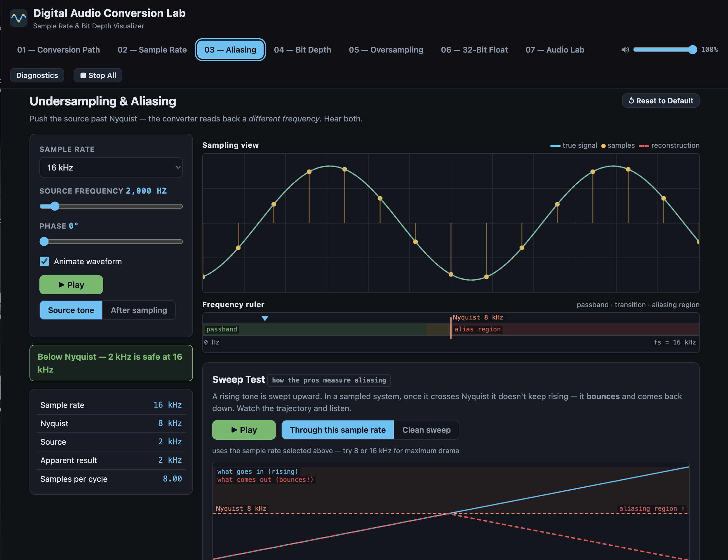Click the source frequency marker on ruler
Image resolution: width=728 pixels, height=560 pixels.
coord(265,318)
